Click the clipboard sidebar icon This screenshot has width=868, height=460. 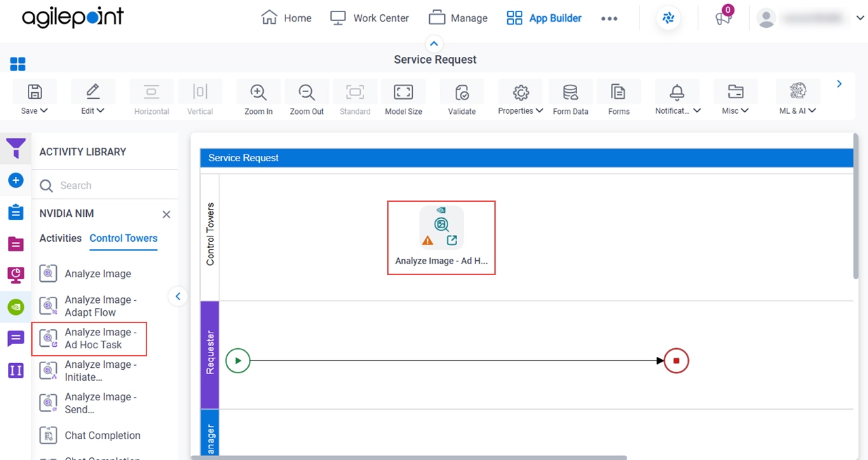16,211
